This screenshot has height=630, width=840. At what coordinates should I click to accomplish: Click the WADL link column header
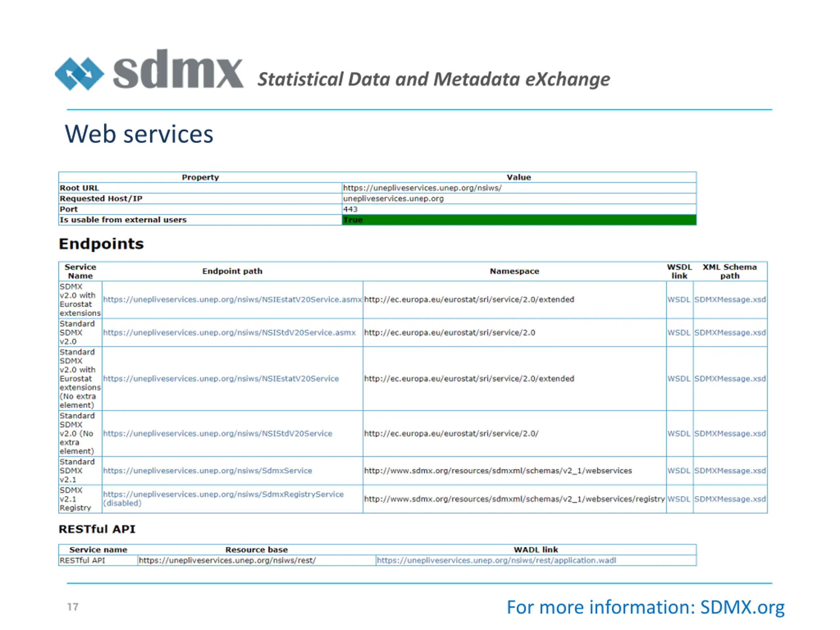pyautogui.click(x=536, y=550)
